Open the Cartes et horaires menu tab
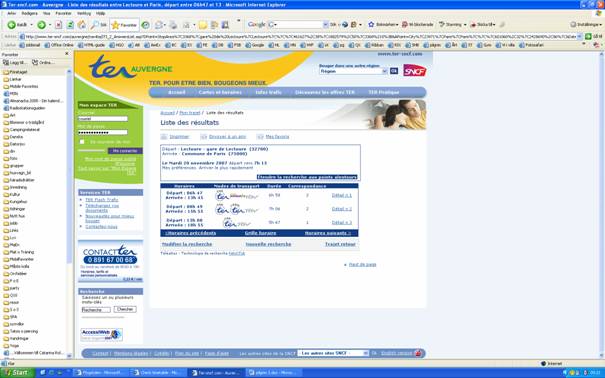This screenshot has width=605, height=378. pos(220,92)
